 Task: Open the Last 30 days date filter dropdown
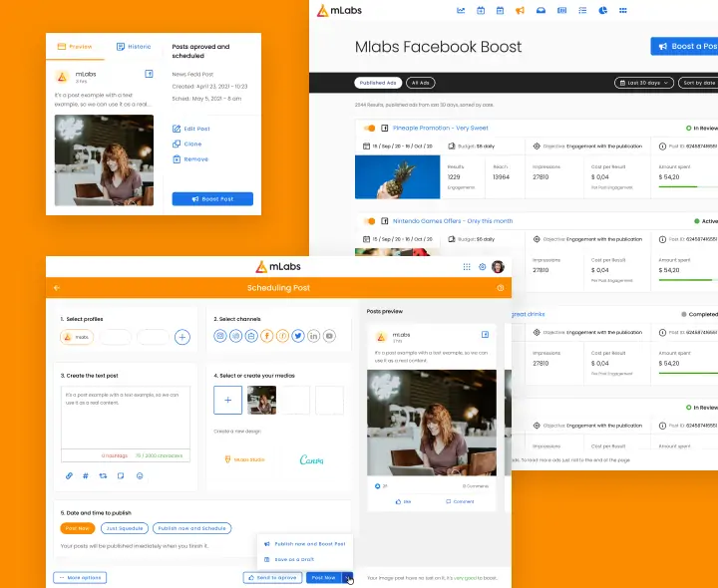click(x=644, y=83)
